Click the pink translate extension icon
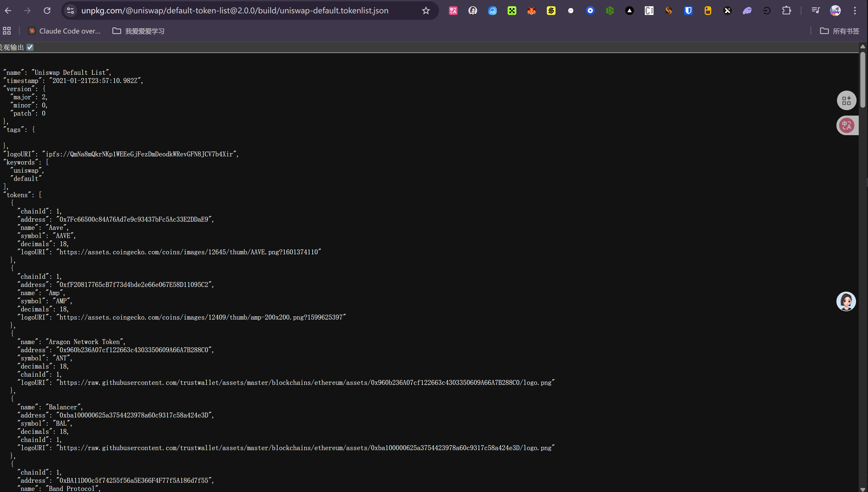 pyautogui.click(x=453, y=11)
